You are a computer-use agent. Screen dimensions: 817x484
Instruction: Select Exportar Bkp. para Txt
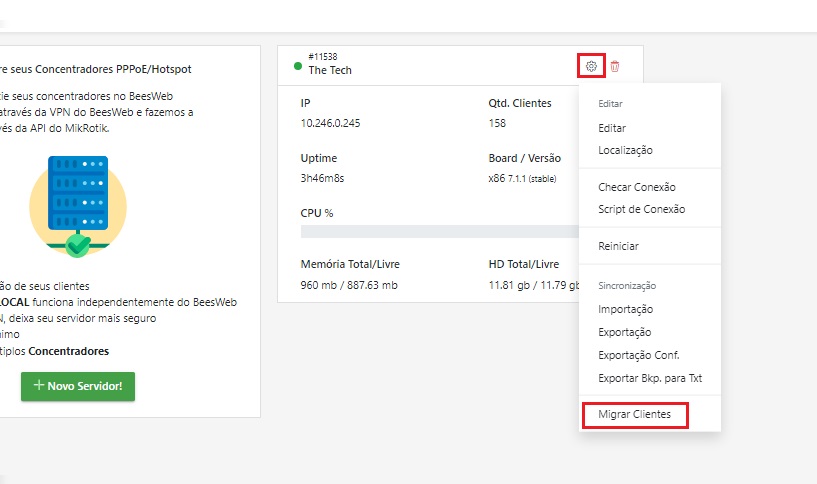click(650, 378)
